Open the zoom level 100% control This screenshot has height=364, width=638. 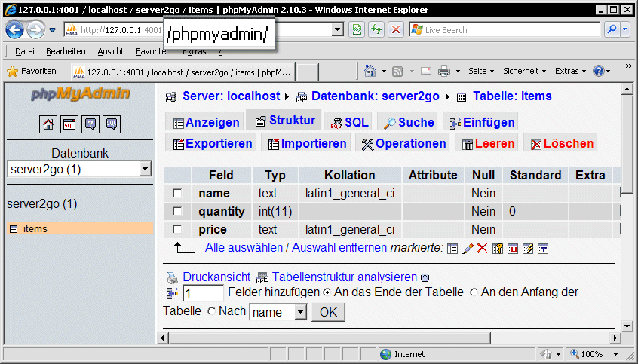(x=594, y=354)
